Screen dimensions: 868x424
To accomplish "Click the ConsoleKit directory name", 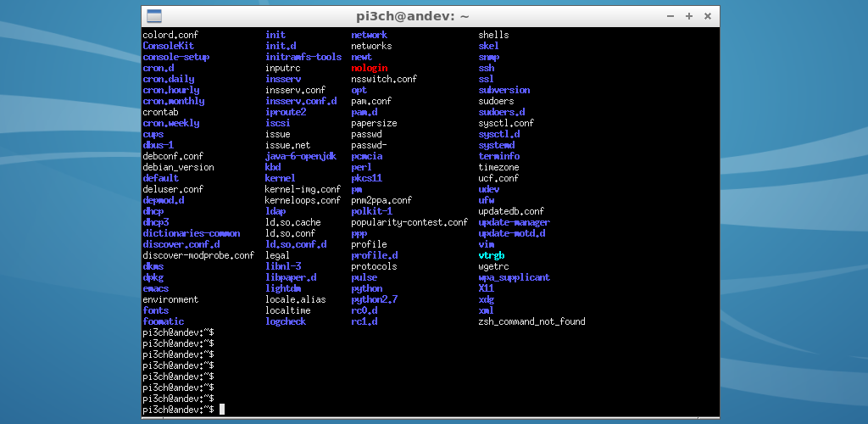I will point(169,46).
